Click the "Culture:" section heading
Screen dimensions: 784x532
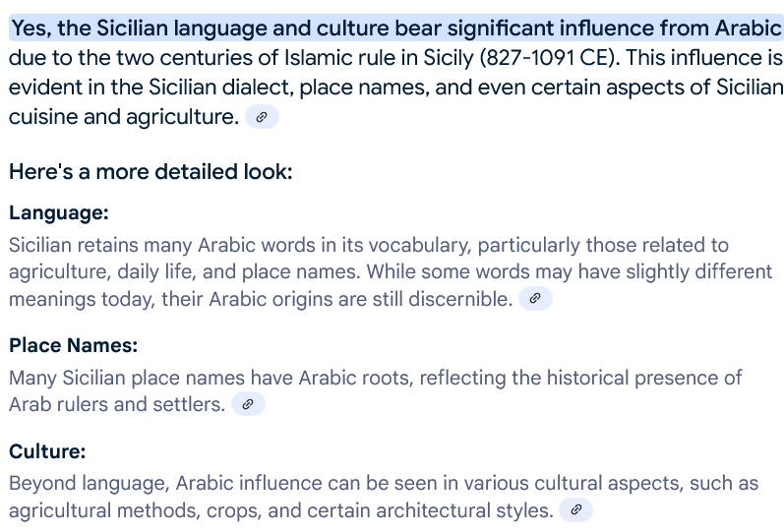click(x=47, y=451)
